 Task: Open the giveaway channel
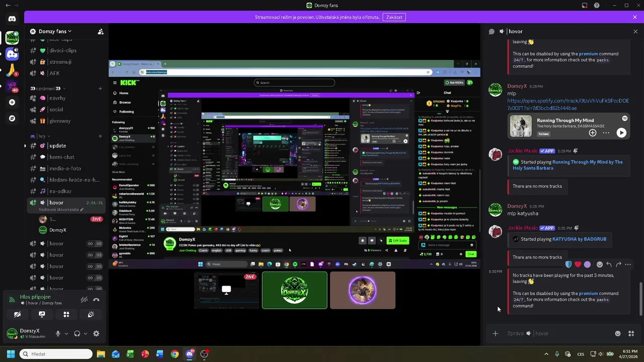tap(66, 121)
